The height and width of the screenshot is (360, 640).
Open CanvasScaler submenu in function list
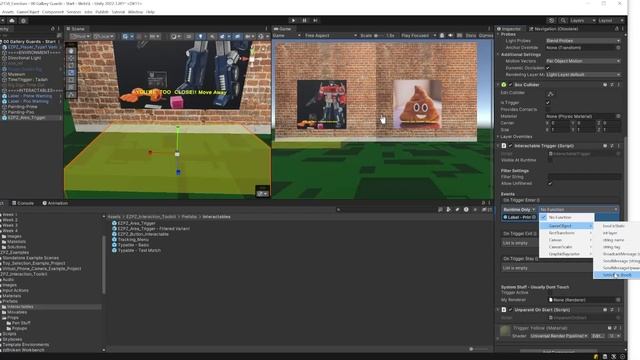(567, 247)
